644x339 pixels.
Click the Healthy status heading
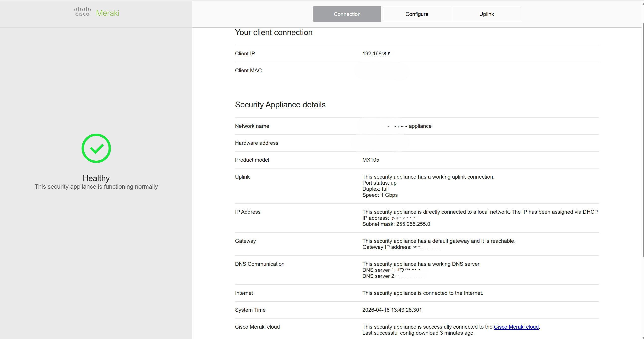tap(96, 178)
